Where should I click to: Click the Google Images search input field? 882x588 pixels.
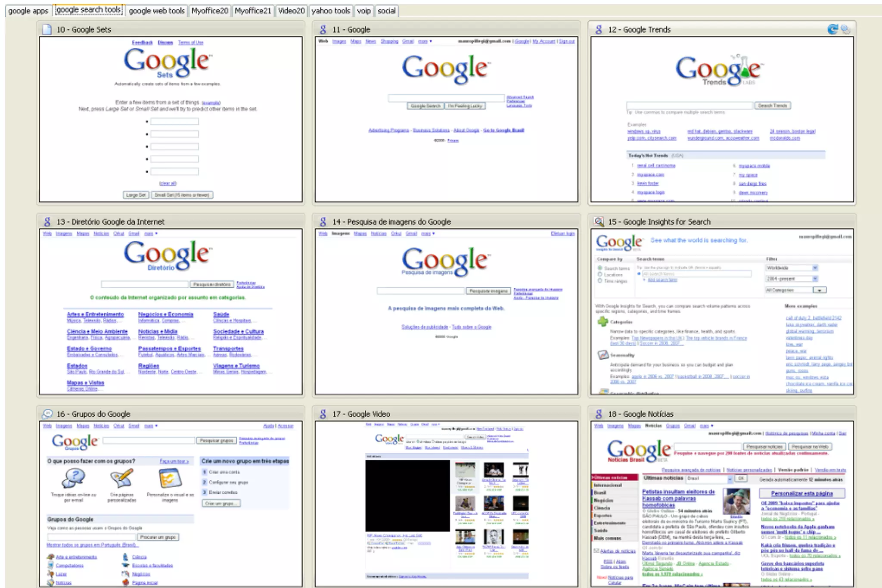421,291
